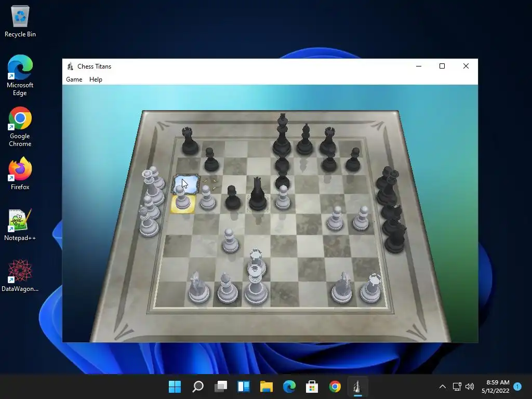Open the clock showing 8:59 AM
The width and height of the screenshot is (532, 399).
coord(495,387)
